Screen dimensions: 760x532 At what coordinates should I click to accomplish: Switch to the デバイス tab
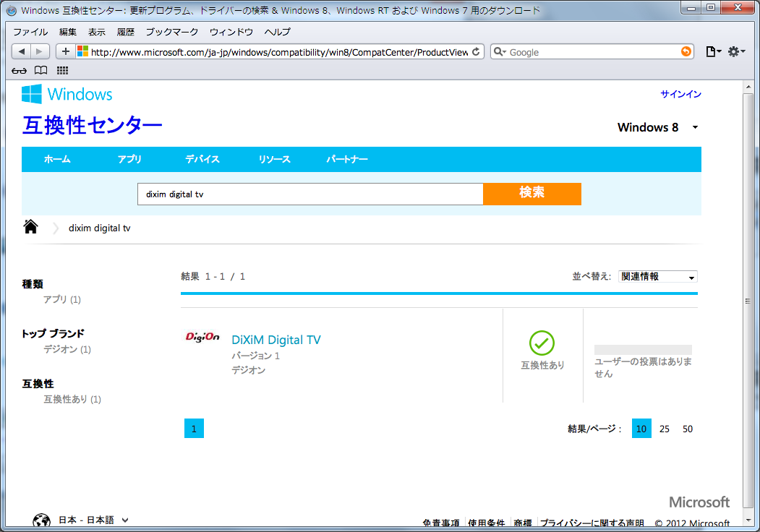point(202,160)
